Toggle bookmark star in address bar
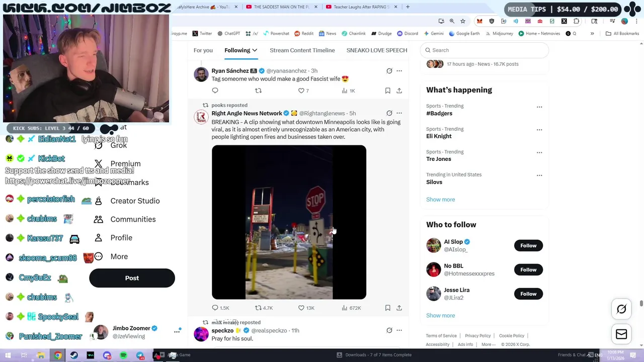644x362 pixels. point(462,21)
